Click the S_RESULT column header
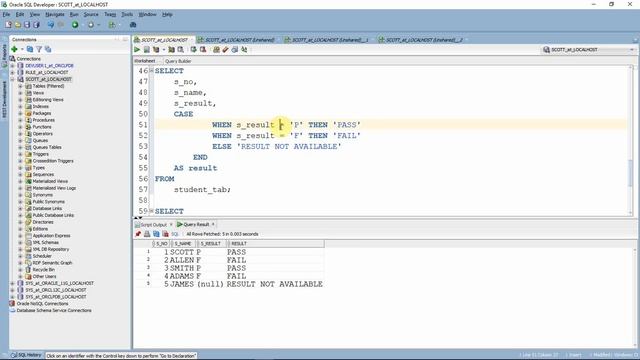 click(211, 244)
